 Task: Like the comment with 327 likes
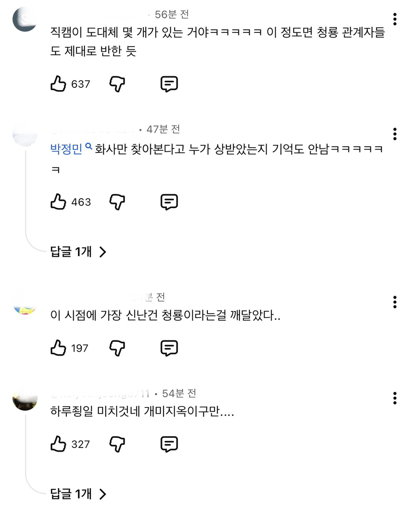point(58,444)
